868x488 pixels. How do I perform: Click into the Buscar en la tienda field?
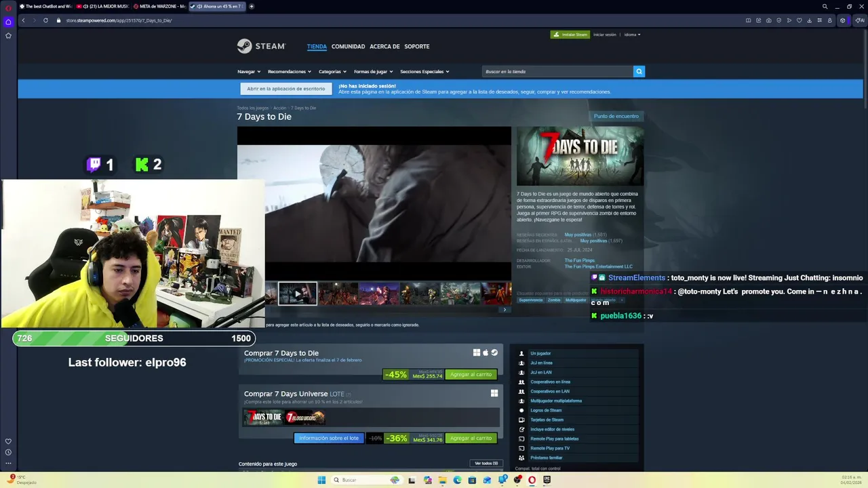(557, 71)
